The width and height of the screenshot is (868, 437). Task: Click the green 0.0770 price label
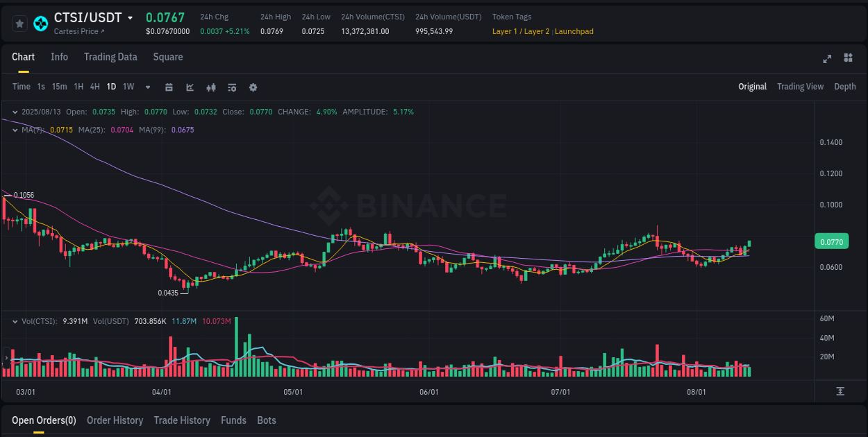click(x=831, y=241)
